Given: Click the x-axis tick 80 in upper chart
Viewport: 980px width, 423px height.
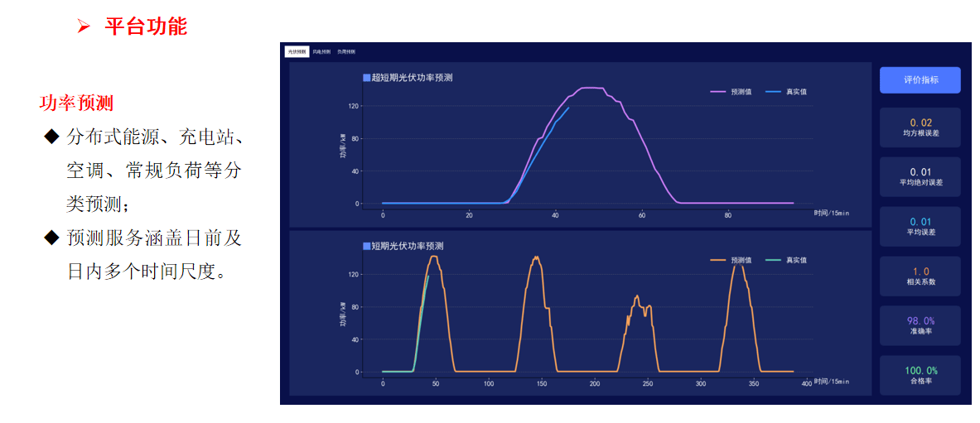Looking at the screenshot, I should [x=727, y=215].
